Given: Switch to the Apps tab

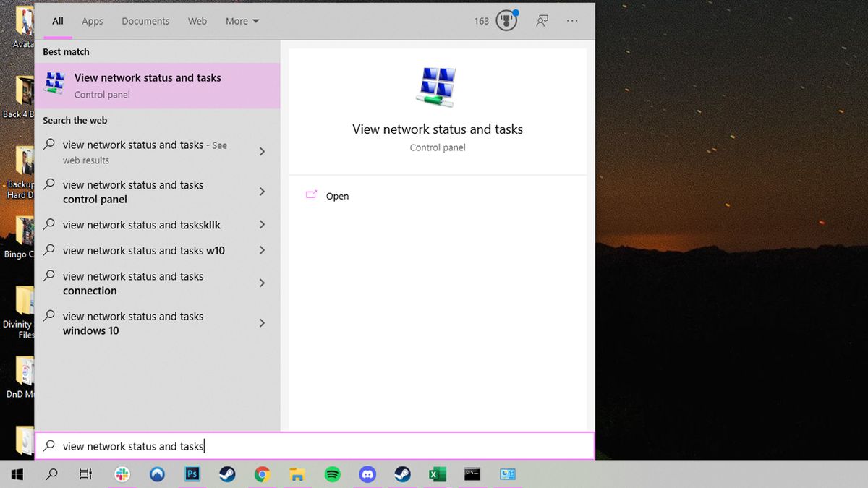Looking at the screenshot, I should (92, 21).
